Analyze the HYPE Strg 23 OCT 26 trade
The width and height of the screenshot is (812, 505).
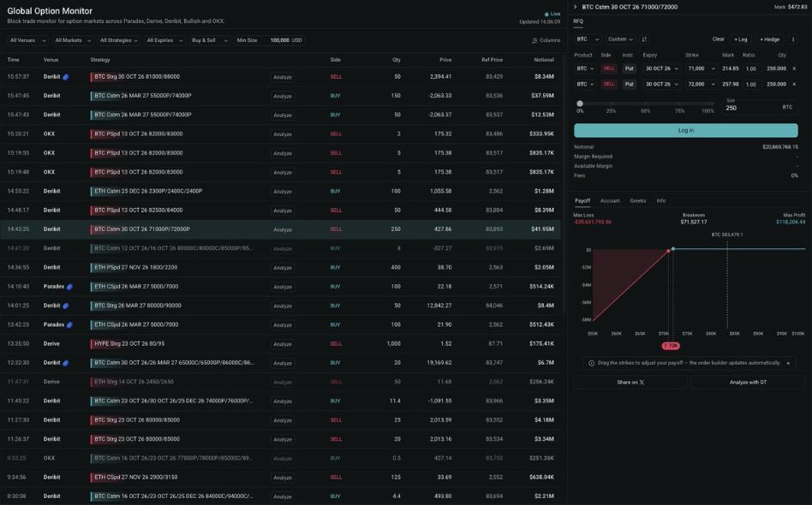tap(283, 344)
